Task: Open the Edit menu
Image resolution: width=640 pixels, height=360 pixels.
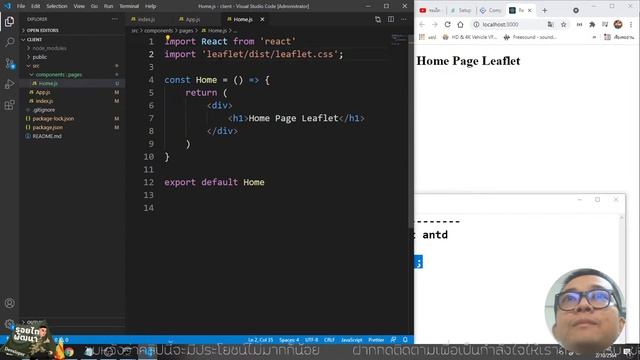Action: tap(36, 6)
